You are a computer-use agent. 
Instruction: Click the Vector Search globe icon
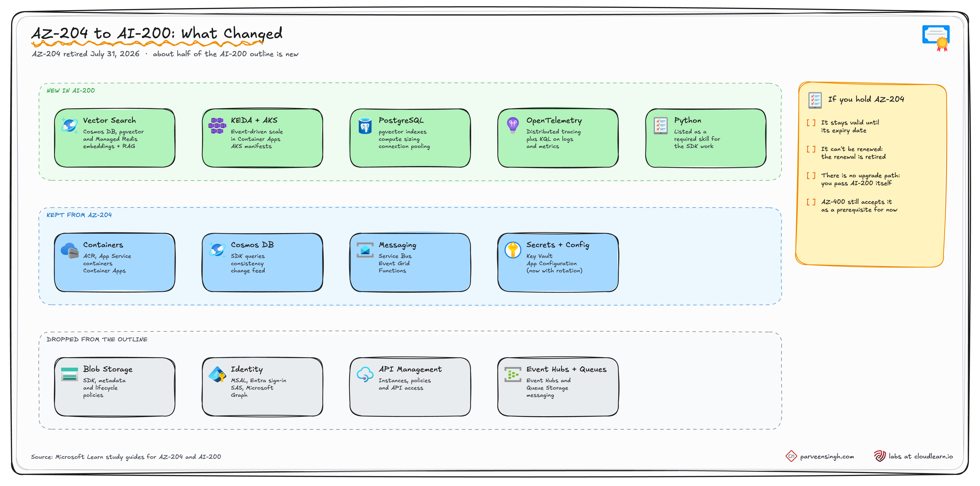70,125
